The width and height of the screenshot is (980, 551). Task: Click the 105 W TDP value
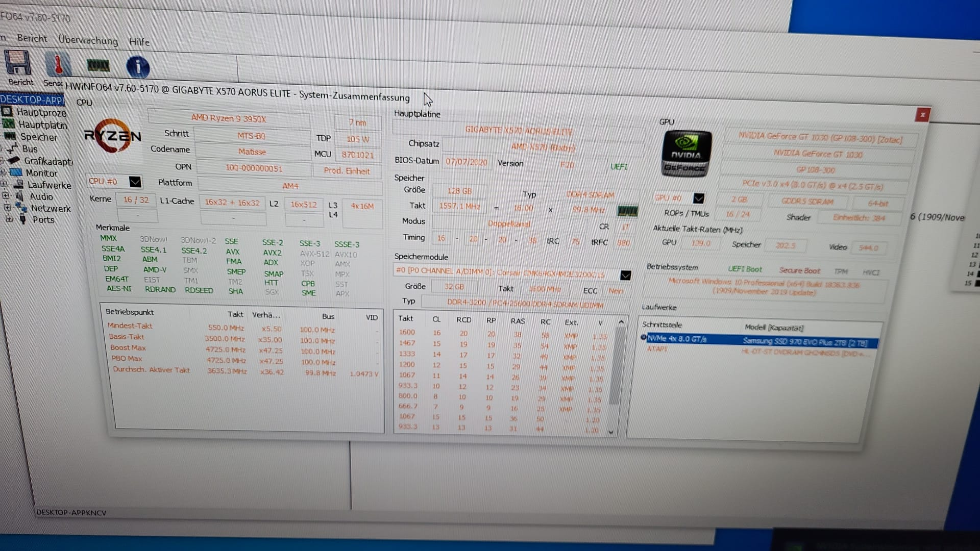pyautogui.click(x=358, y=139)
